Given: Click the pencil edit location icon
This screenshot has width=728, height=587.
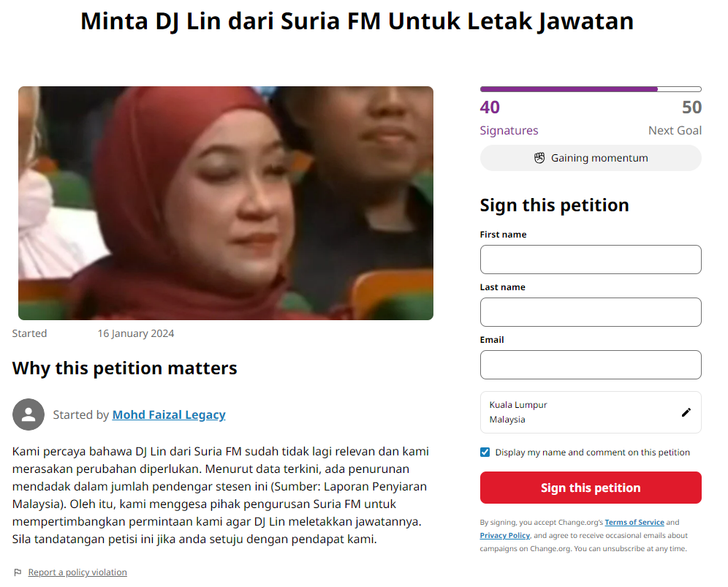Looking at the screenshot, I should pos(686,412).
